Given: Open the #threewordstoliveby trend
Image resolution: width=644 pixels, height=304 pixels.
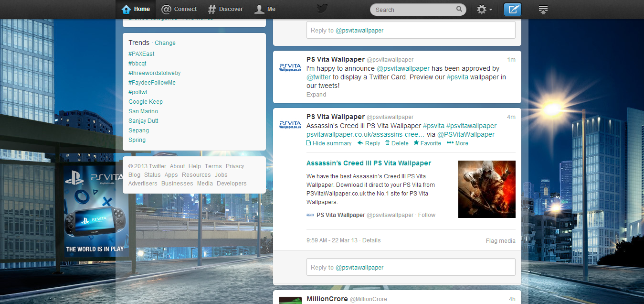Looking at the screenshot, I should click(154, 73).
